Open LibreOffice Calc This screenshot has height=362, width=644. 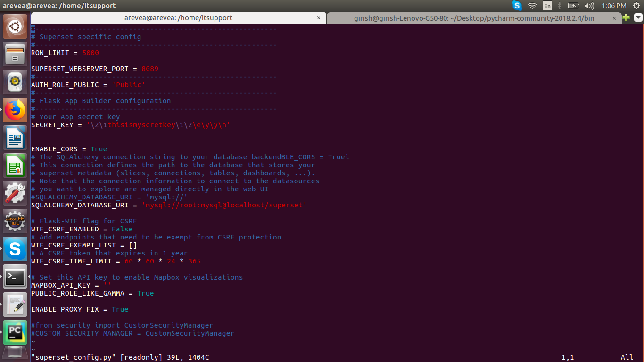coord(15,166)
